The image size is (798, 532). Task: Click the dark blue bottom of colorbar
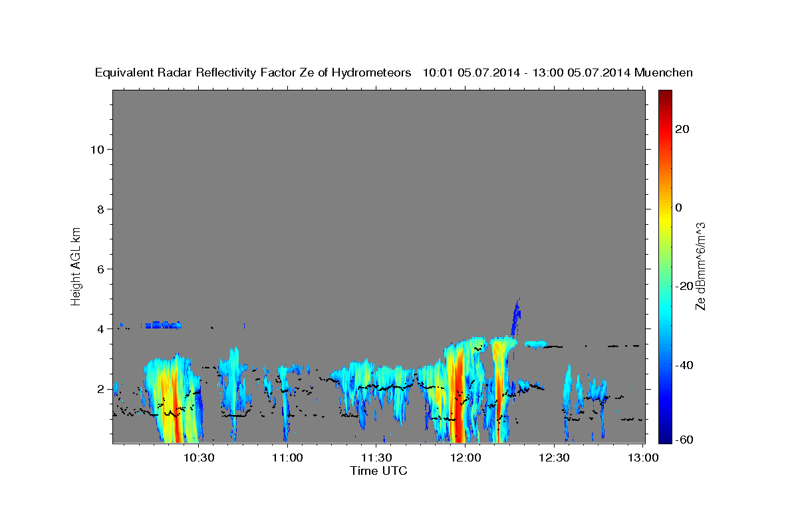[x=665, y=436]
